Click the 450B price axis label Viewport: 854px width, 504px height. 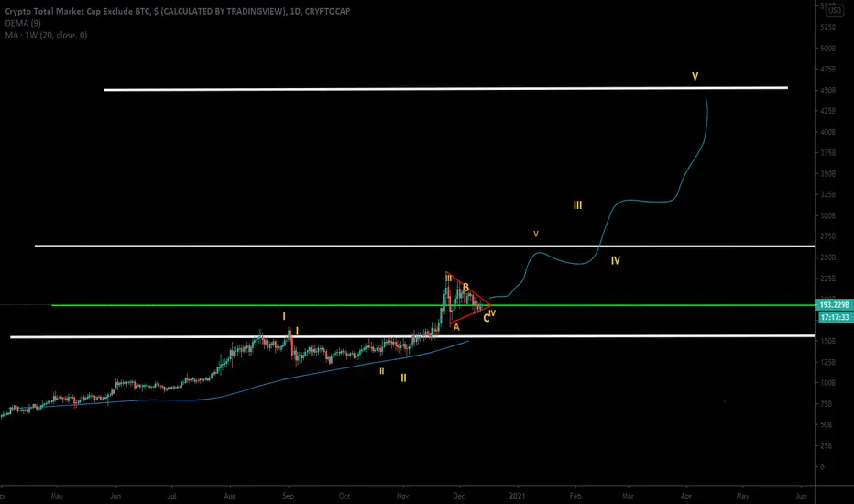(x=827, y=90)
